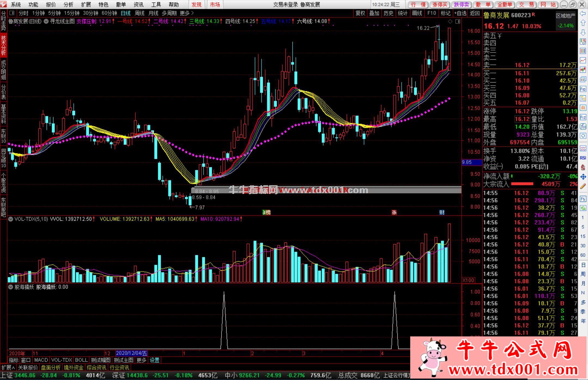The image size is (588, 380).
Task: Click the 全撤单 button
Action: point(504,5)
